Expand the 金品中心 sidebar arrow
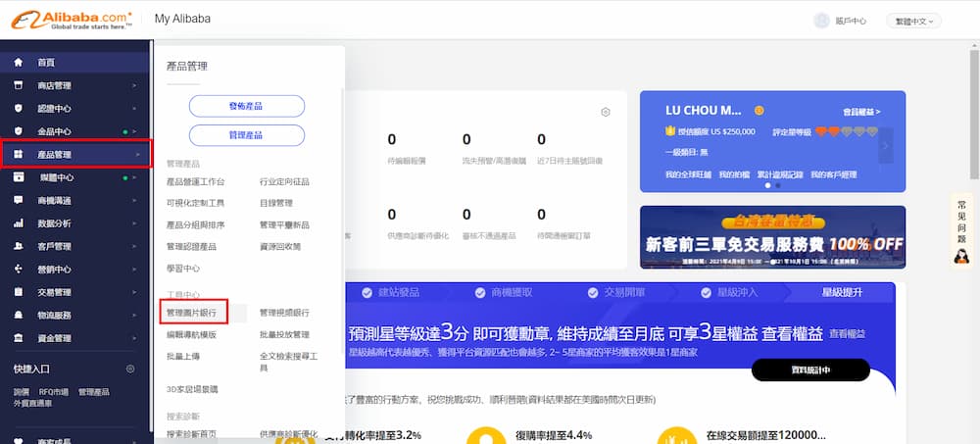The height and width of the screenshot is (444, 980). [x=134, y=131]
